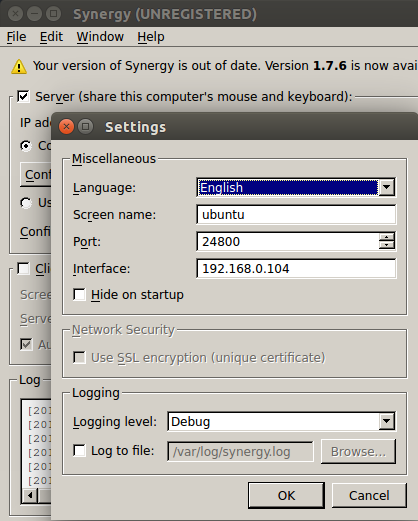Image resolution: width=418 pixels, height=521 pixels.
Task: Click the log file path field
Action: 240,452
